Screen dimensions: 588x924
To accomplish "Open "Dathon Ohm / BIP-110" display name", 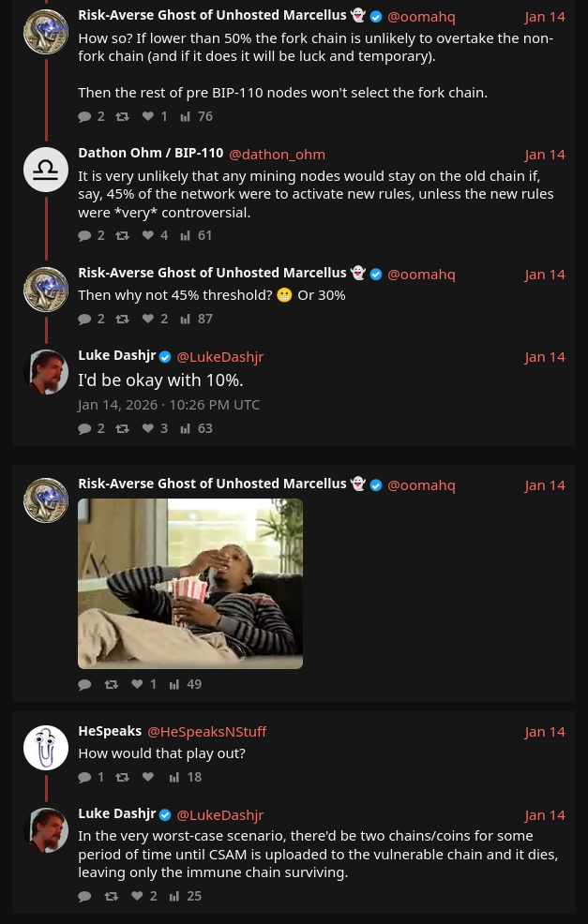I will pyautogui.click(x=150, y=153).
